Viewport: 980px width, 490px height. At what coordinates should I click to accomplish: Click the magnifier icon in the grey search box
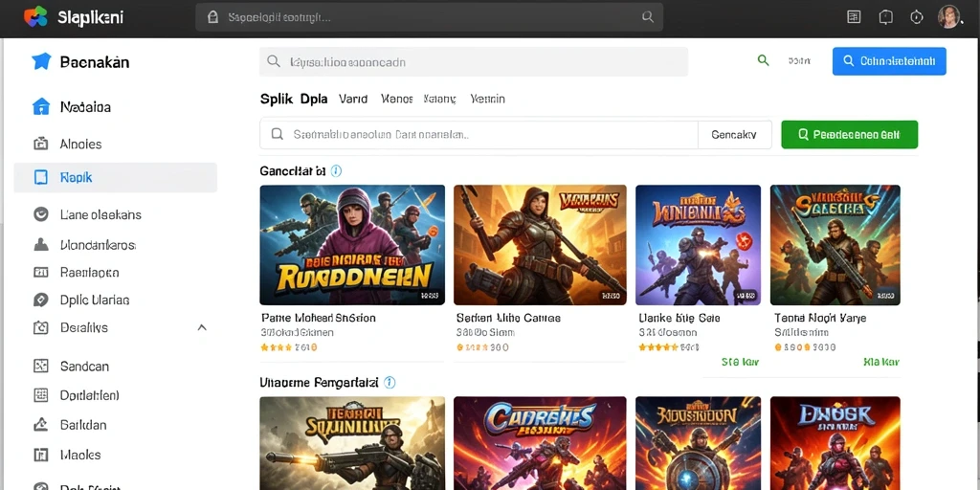273,62
